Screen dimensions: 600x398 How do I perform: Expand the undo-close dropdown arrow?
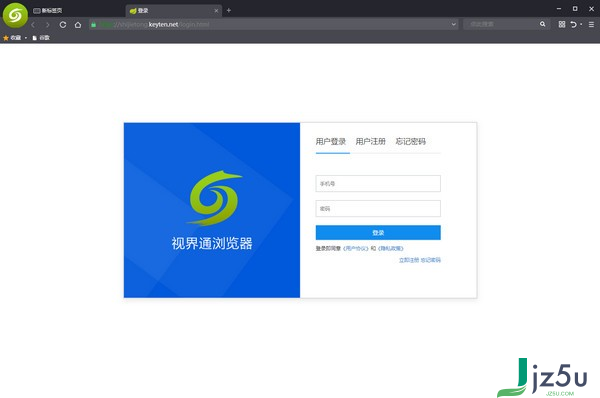point(581,24)
